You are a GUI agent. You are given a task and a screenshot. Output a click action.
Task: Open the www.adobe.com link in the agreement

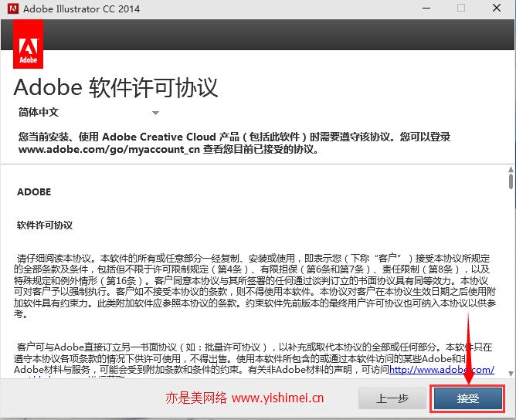pyautogui.click(x=442, y=370)
